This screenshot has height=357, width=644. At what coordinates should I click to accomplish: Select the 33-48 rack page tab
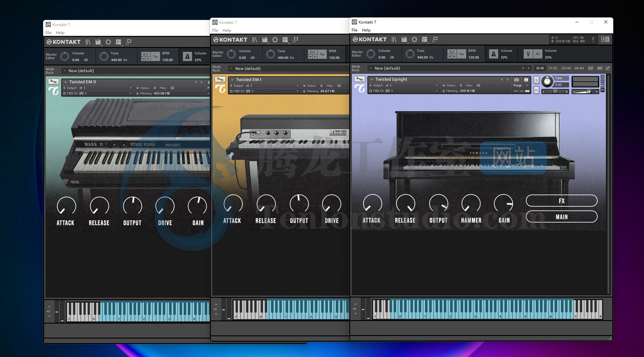566,68
